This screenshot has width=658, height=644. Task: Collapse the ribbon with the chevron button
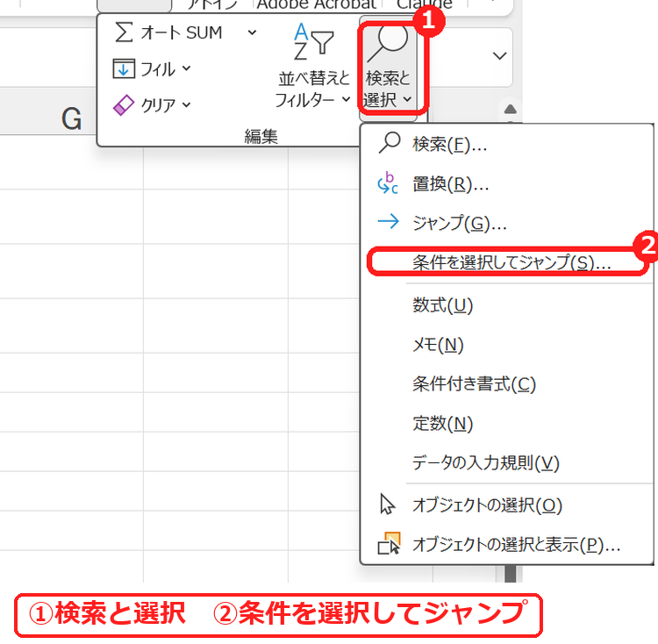[499, 56]
